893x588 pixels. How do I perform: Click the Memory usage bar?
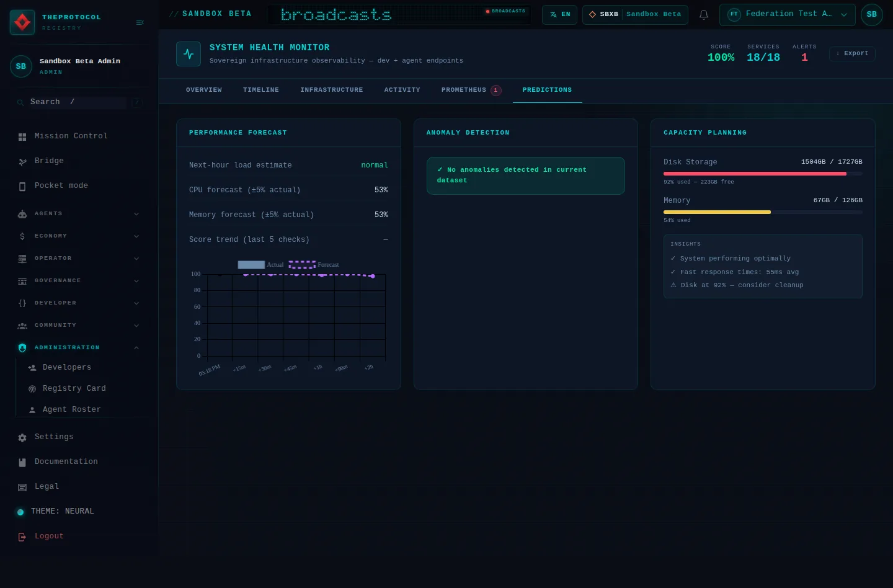click(763, 212)
